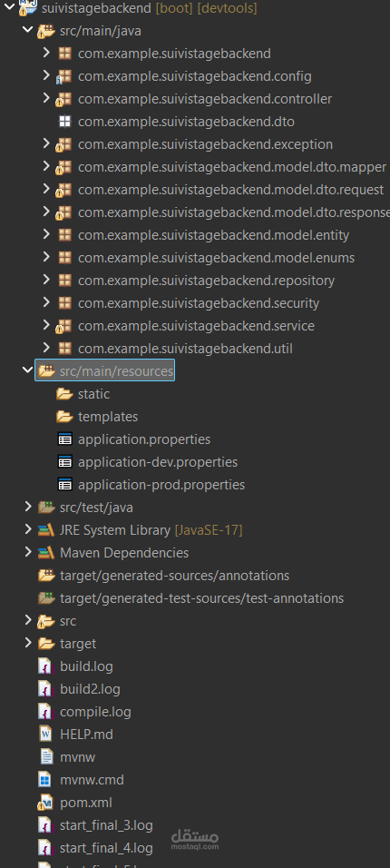Select the compile.log file name
The image size is (390, 868).
pyautogui.click(x=95, y=712)
